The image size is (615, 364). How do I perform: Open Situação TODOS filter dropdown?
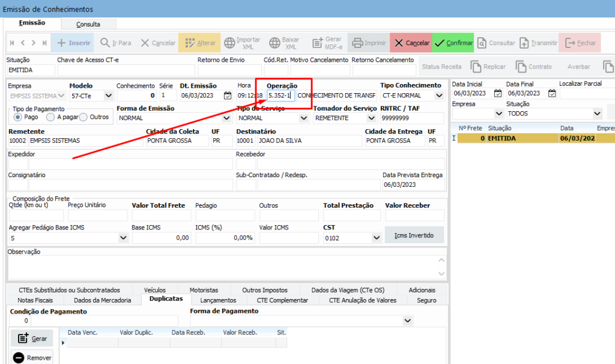point(597,114)
